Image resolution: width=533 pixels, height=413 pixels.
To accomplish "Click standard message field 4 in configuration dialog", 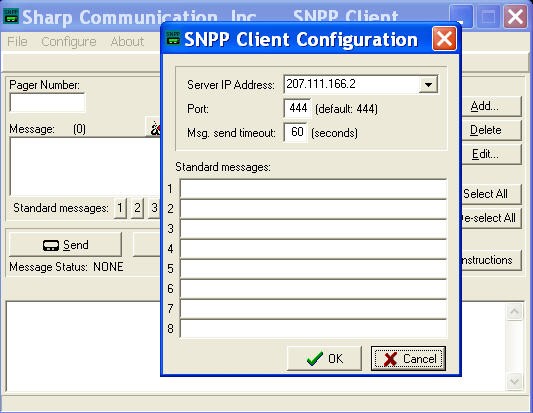I will click(x=313, y=249).
